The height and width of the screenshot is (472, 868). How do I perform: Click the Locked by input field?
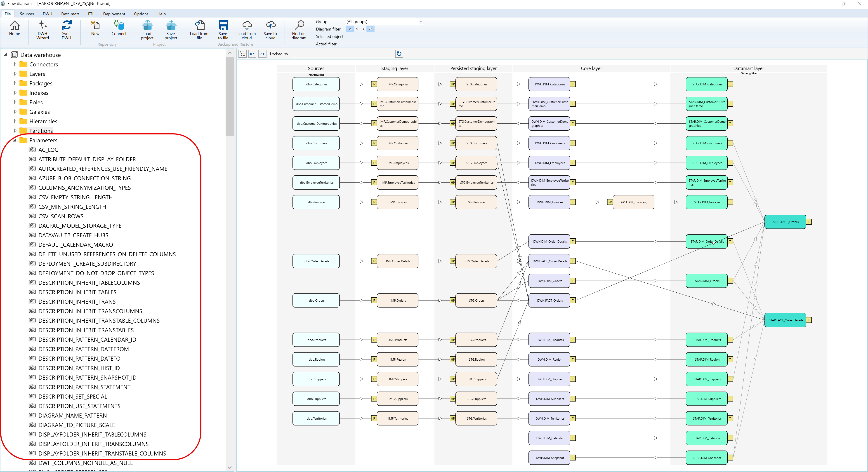point(343,54)
